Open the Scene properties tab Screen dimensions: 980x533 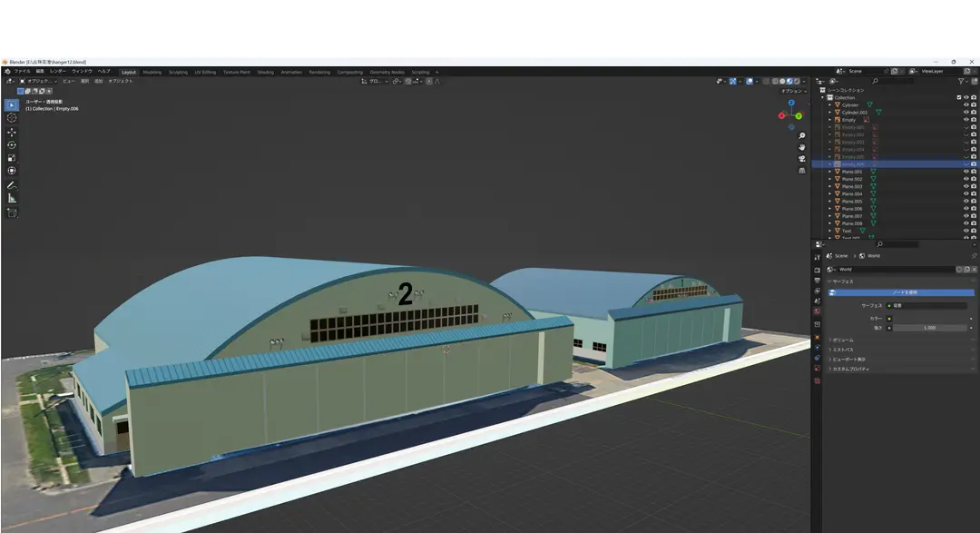coord(817,301)
